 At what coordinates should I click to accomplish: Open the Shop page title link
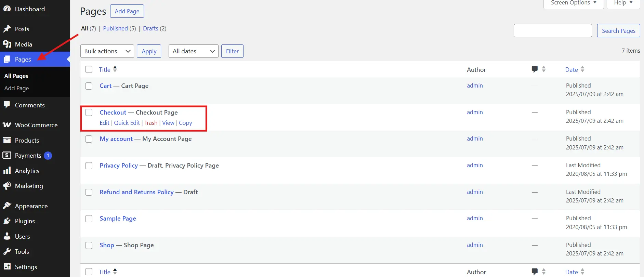pos(107,245)
